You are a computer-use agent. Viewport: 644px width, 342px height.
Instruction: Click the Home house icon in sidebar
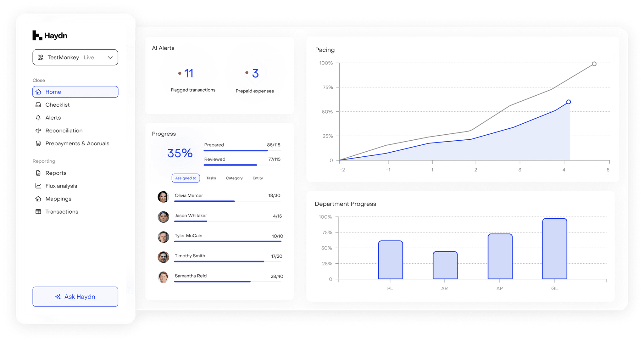click(38, 92)
